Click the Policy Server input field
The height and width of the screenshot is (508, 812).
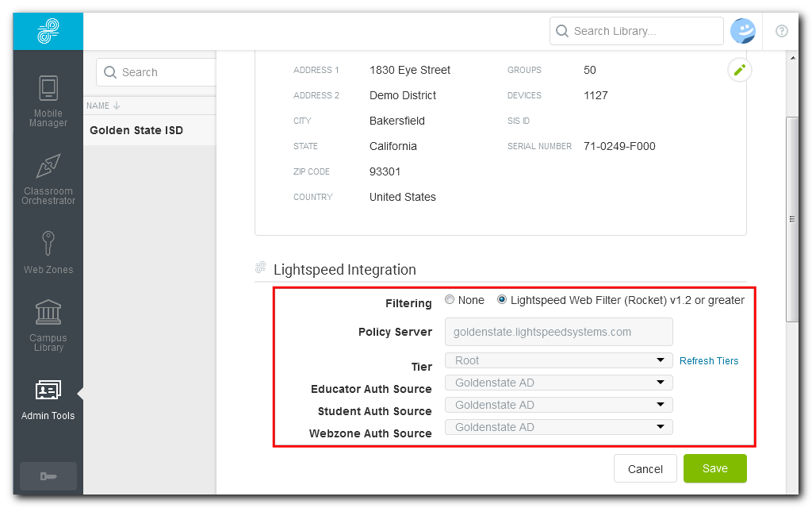(x=559, y=332)
